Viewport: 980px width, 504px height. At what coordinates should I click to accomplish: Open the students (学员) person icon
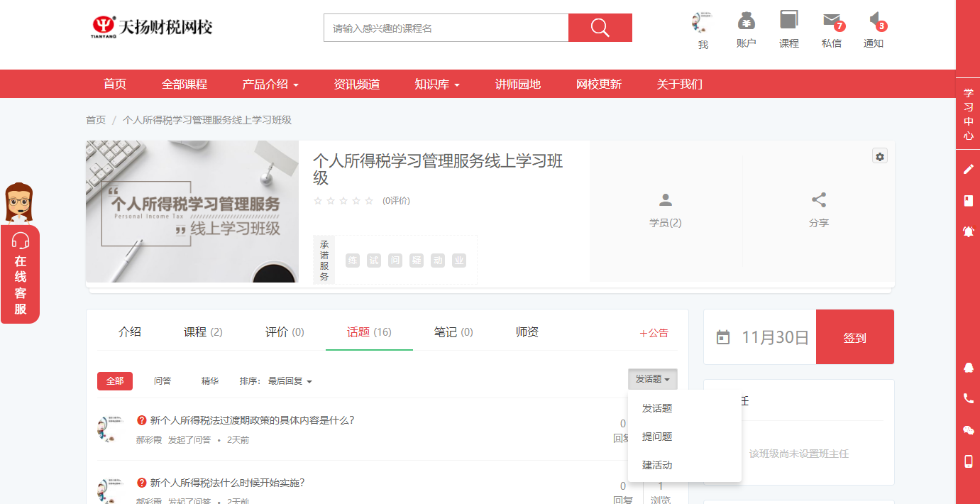(665, 200)
